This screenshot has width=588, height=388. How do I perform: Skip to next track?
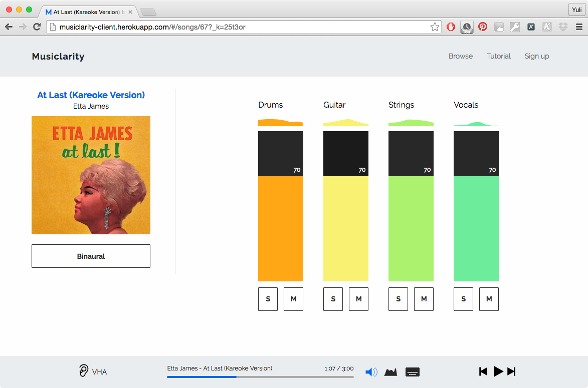511,371
